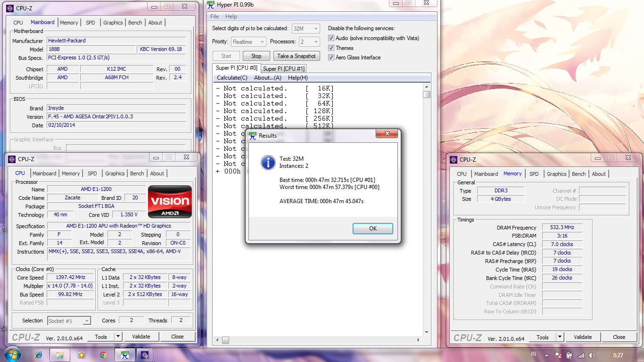Click the Core Speed 1397.42 MHz value

point(71,278)
